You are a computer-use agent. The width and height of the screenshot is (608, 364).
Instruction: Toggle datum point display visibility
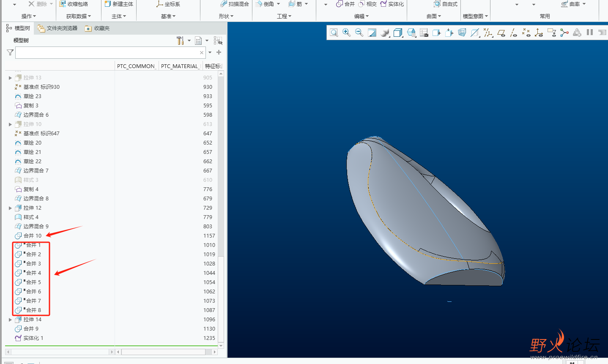(526, 33)
